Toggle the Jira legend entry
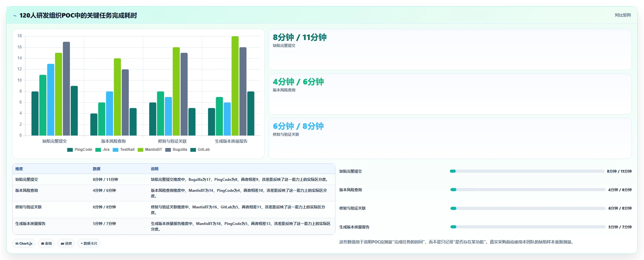 point(102,150)
